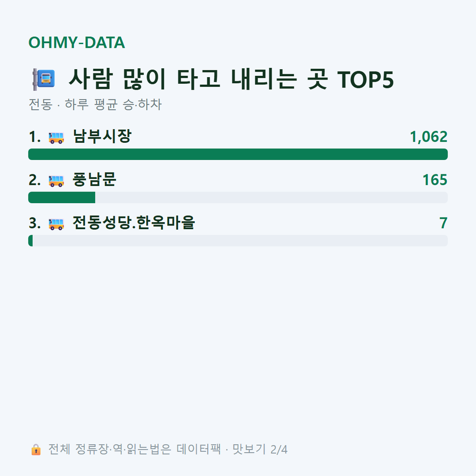
Task: Click the 1,062 ridership value
Action: coord(428,137)
